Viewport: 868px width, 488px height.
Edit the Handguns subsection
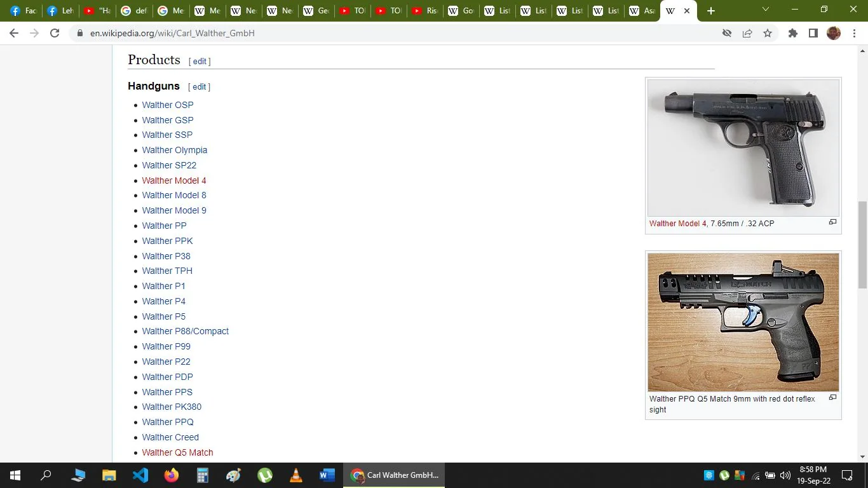click(199, 87)
